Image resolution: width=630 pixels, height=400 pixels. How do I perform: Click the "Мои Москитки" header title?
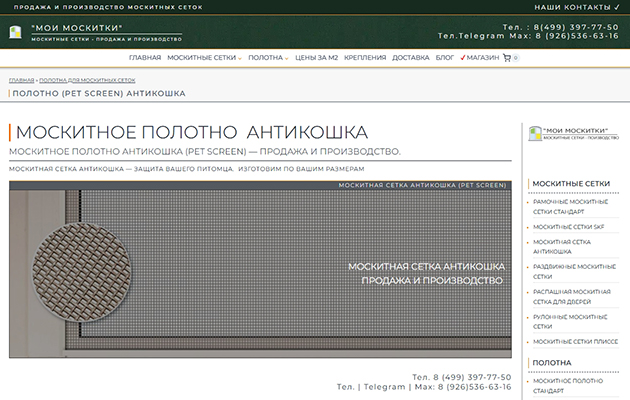(x=77, y=28)
